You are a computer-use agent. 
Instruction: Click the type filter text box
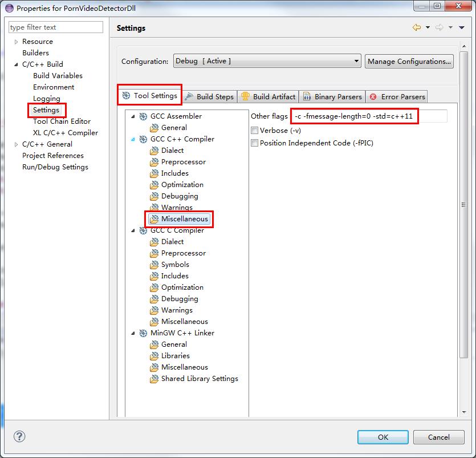click(56, 27)
